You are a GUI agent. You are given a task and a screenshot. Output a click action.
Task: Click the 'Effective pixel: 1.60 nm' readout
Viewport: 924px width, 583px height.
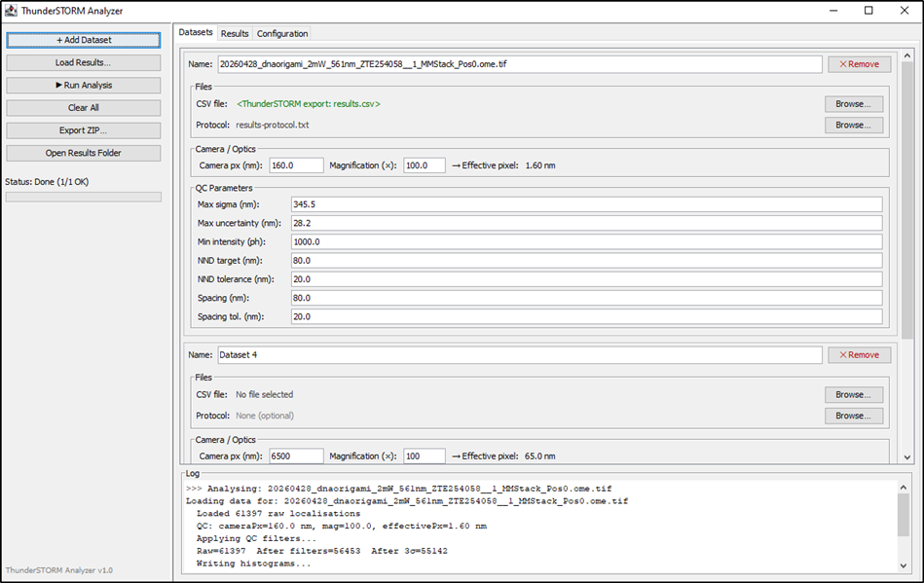(x=503, y=165)
